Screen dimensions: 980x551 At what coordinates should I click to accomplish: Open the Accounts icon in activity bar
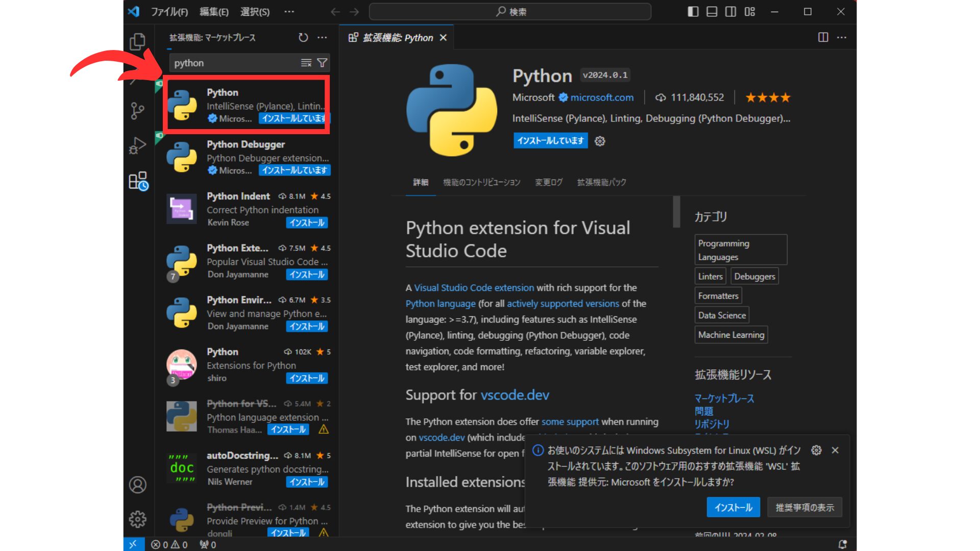click(137, 485)
